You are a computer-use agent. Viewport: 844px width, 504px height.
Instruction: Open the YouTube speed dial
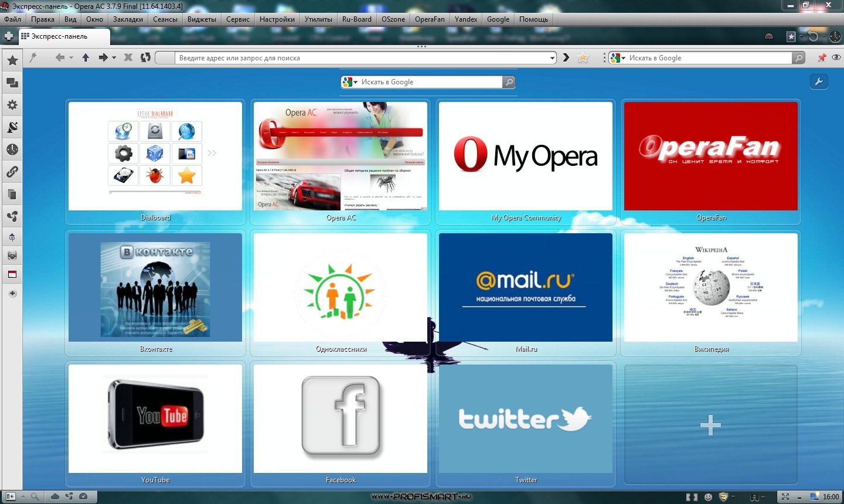click(155, 424)
